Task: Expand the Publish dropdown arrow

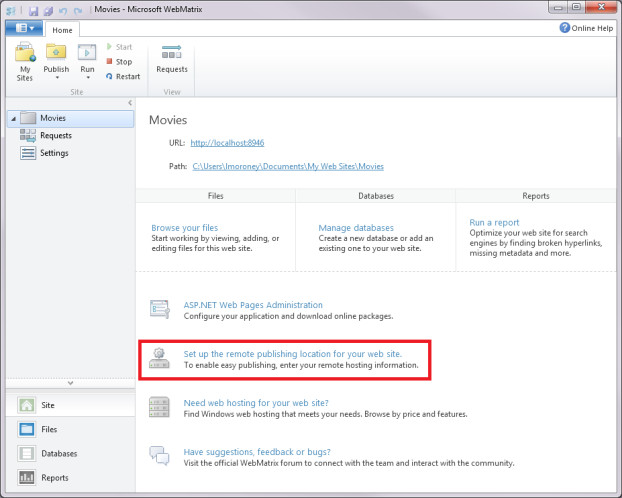Action: click(57, 78)
